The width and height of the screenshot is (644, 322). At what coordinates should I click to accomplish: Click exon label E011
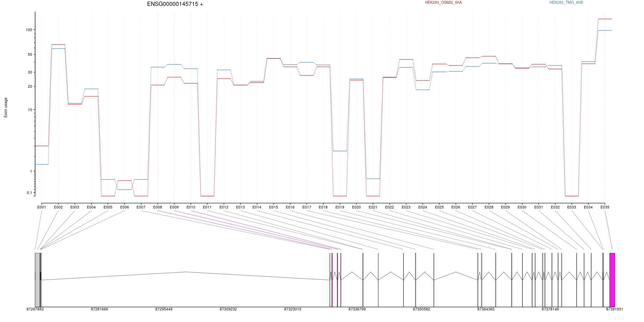[207, 207]
